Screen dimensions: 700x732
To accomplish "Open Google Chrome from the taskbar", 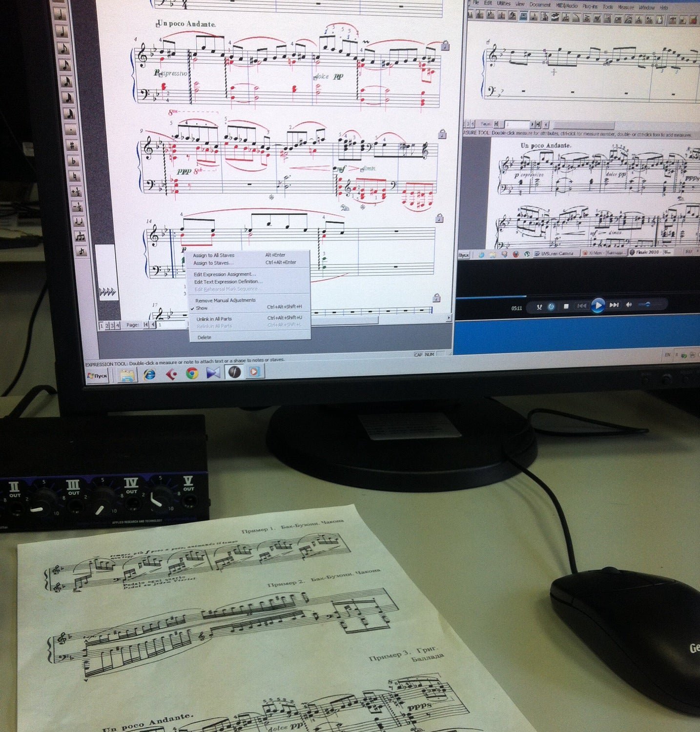I will (192, 373).
